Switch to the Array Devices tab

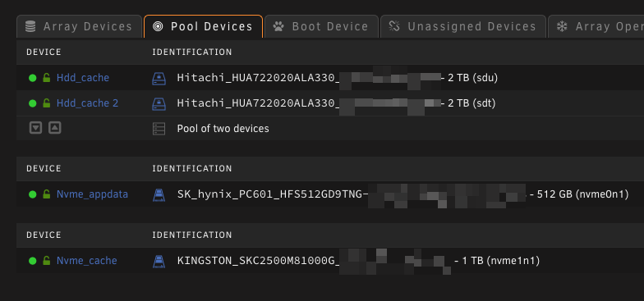[x=79, y=26]
